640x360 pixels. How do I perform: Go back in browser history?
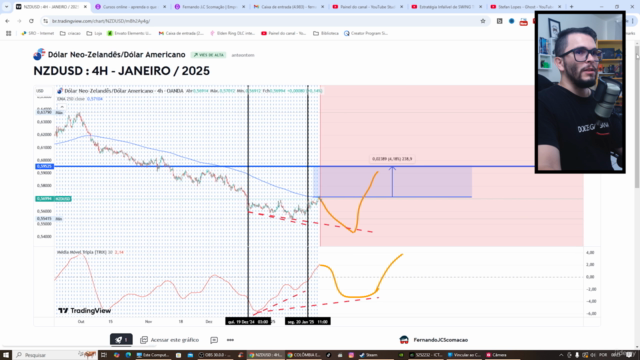pyautogui.click(x=7, y=21)
